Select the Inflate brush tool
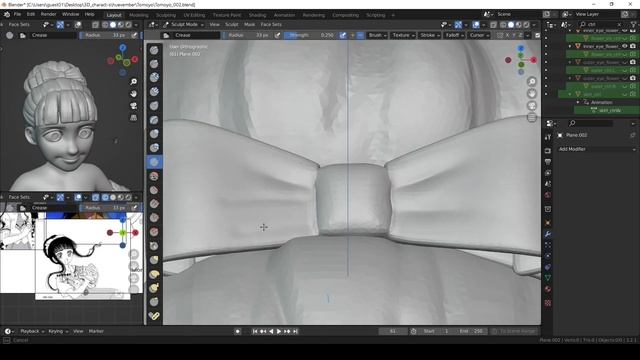Viewport: 640px width, 360px height. (x=154, y=134)
